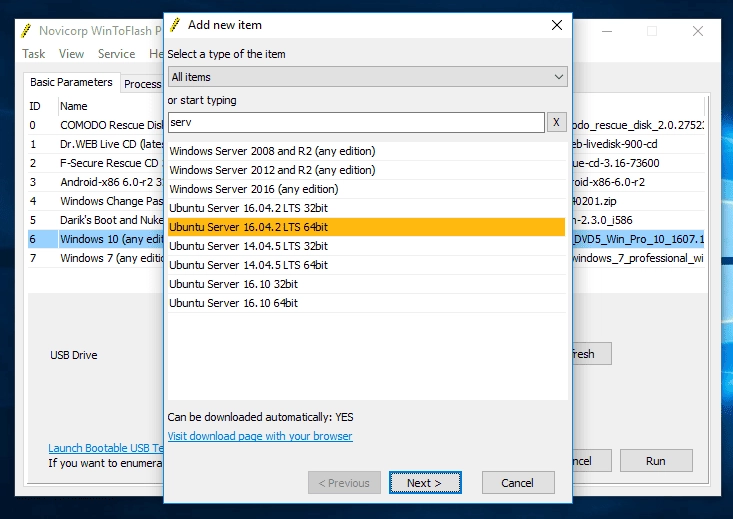The height and width of the screenshot is (519, 733).
Task: Open Visit download page with your browser link
Action: pos(260,436)
